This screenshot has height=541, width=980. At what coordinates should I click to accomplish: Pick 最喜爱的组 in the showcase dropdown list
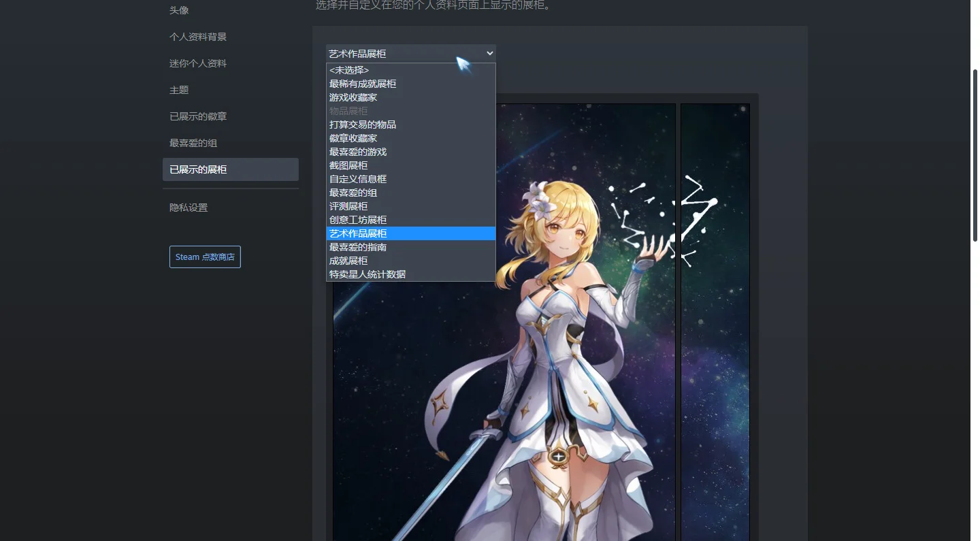tap(411, 193)
